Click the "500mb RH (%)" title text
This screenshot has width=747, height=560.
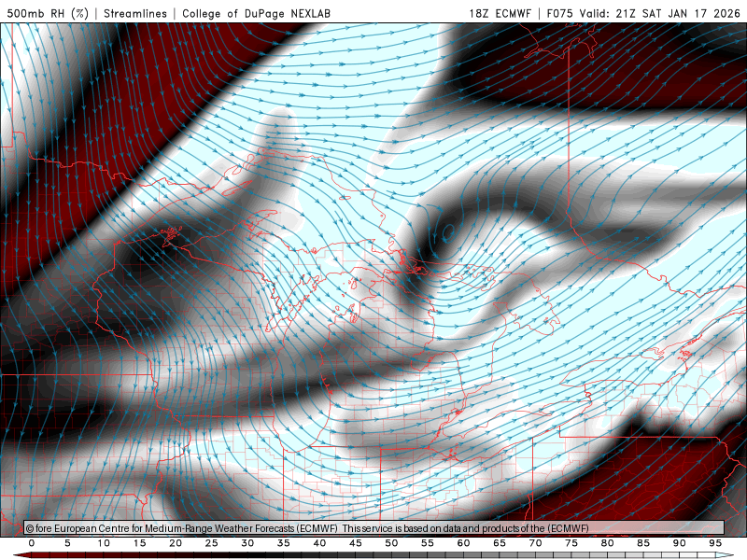[x=48, y=13]
